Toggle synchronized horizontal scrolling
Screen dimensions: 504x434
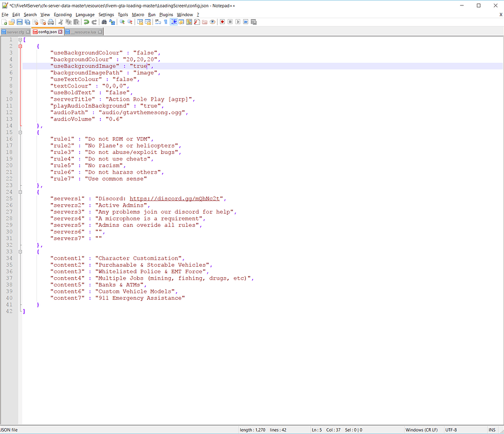click(148, 22)
